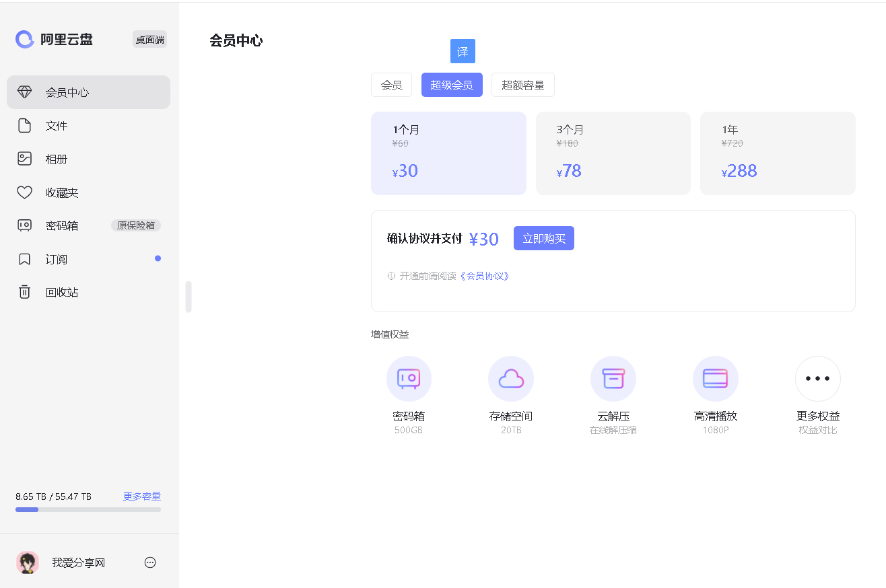
Task: Open 收藏夹 in the sidebar
Action: pyautogui.click(x=88, y=192)
